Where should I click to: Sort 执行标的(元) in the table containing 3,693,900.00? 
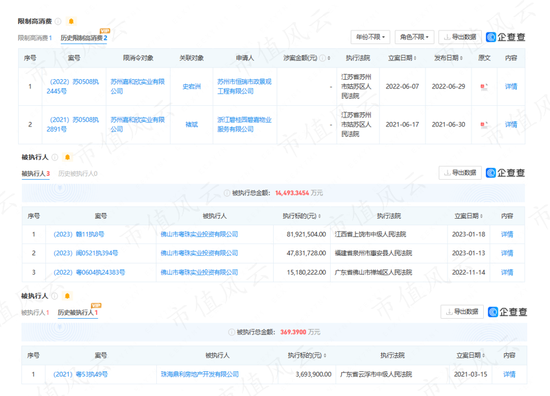[325, 355]
